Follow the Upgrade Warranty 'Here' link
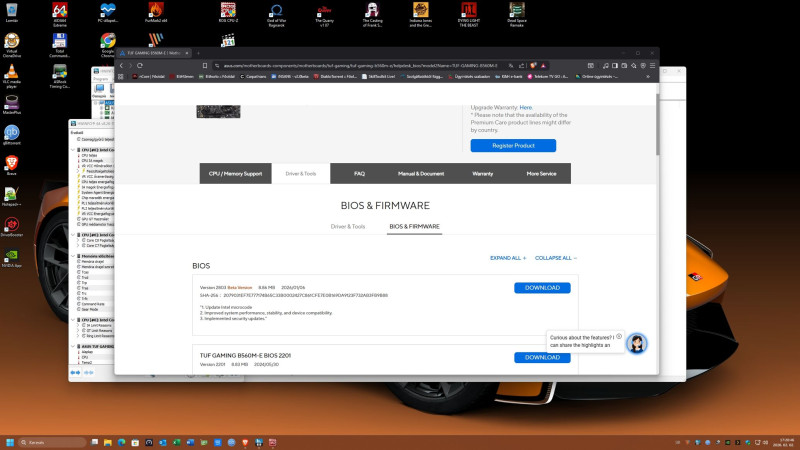Viewport: 800px width, 450px height. pyautogui.click(x=526, y=108)
